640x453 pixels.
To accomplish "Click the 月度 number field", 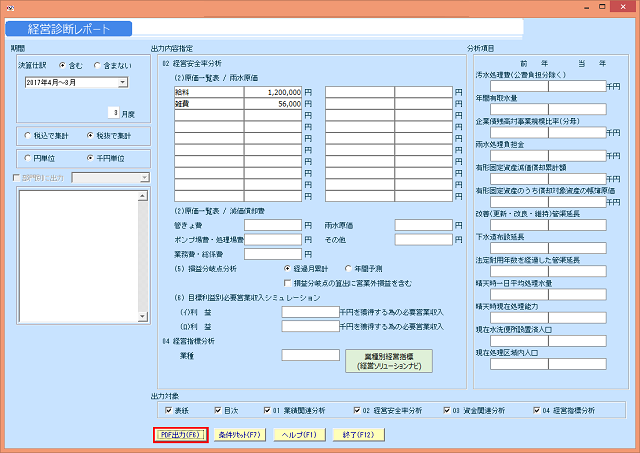I will 113,112.
